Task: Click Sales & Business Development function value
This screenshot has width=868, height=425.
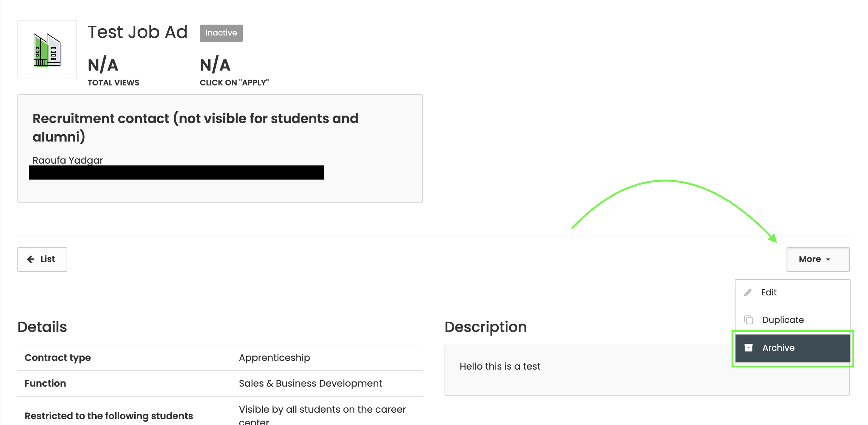Action: point(310,383)
